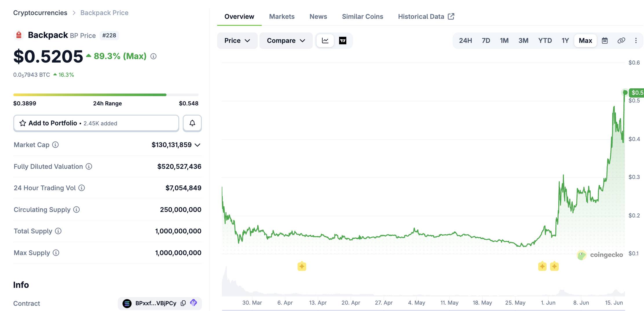Switch to the Overview tab
Image resolution: width=644 pixels, height=311 pixels.
point(239,17)
